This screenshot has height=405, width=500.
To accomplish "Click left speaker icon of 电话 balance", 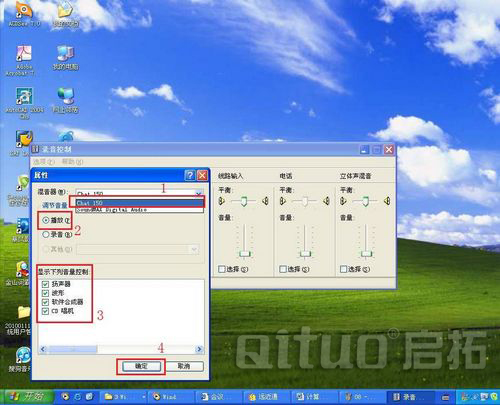I will [283, 201].
